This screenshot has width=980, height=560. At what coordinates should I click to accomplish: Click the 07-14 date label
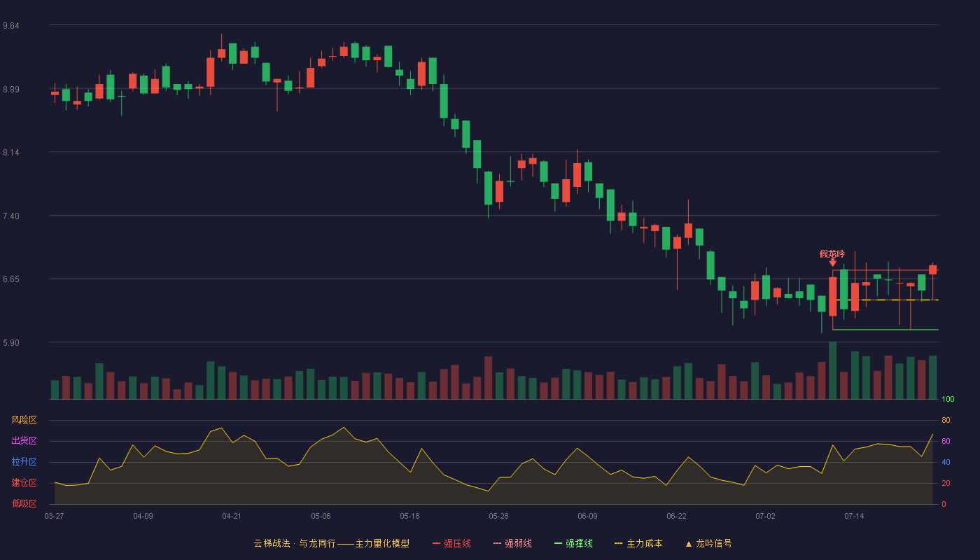854,516
